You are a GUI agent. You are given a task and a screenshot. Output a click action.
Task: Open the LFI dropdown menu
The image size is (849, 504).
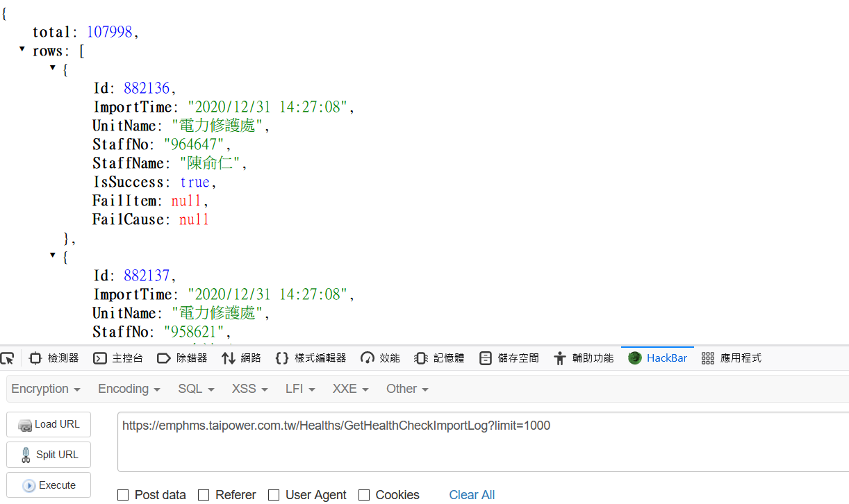point(300,389)
